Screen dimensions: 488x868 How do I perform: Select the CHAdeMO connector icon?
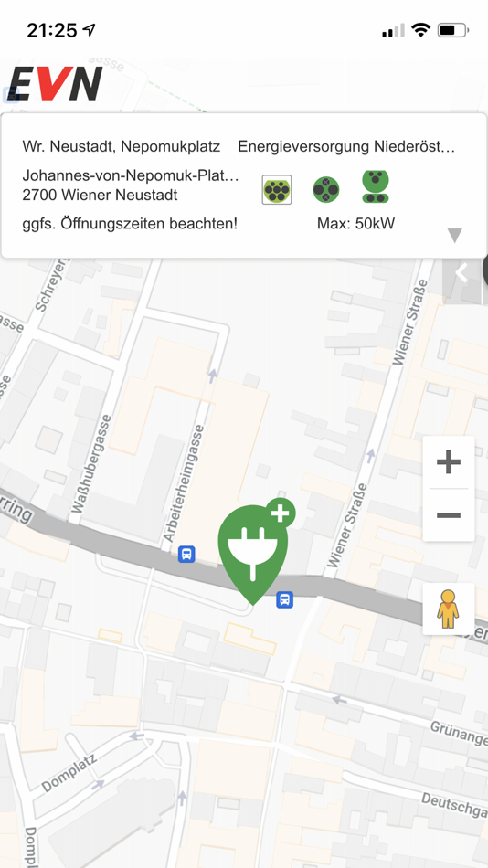(x=325, y=190)
